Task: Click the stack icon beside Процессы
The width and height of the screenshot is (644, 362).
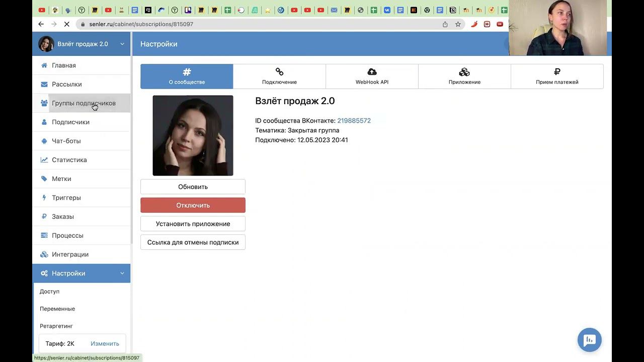Action: (44, 235)
